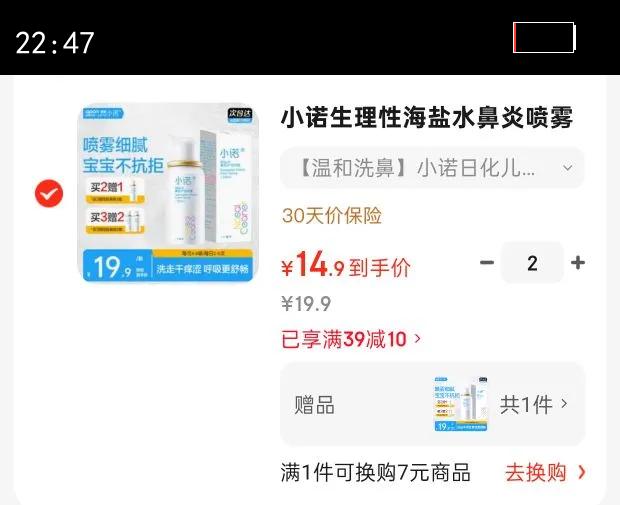View the 已享满39减10 promotion details
The width and height of the screenshot is (620, 505).
[x=351, y=339]
